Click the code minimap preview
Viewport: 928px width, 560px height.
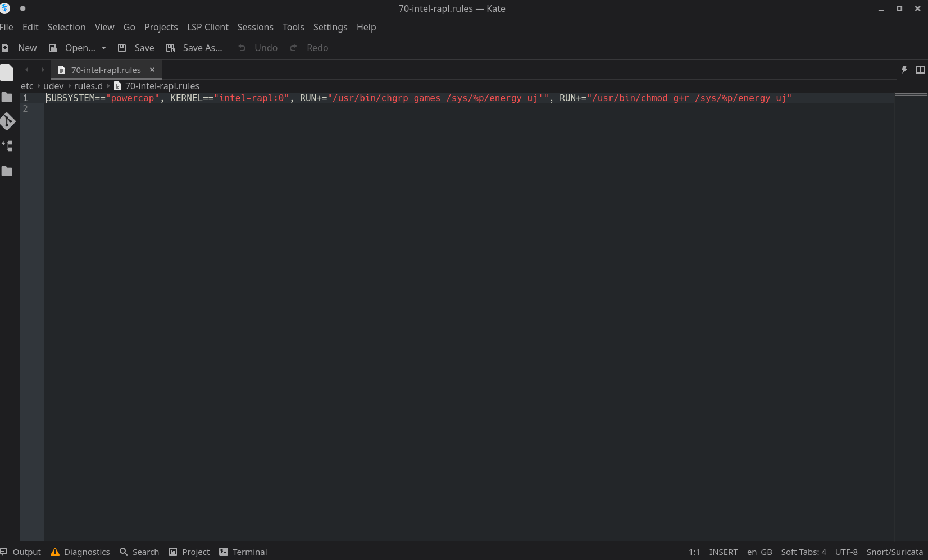(x=911, y=93)
